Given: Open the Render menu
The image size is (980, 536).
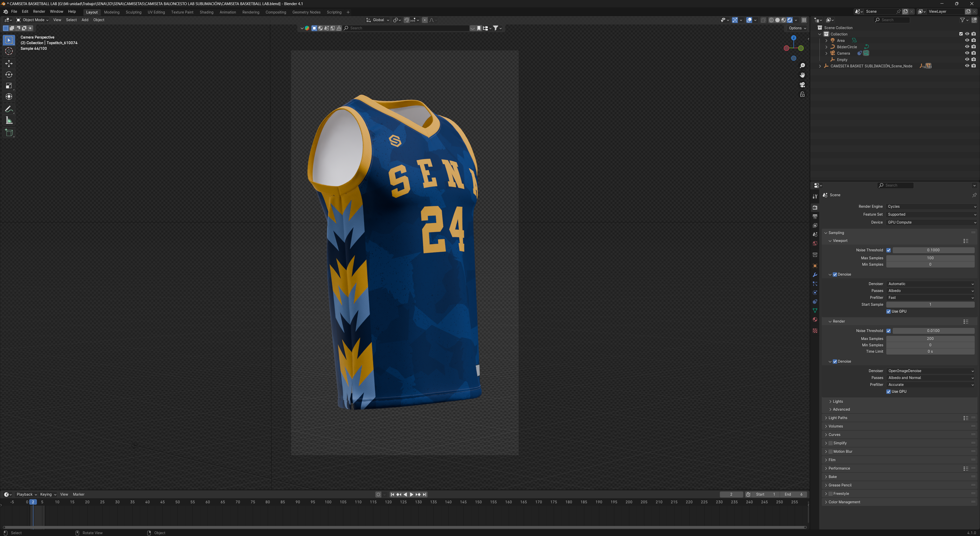Looking at the screenshot, I should (x=39, y=12).
